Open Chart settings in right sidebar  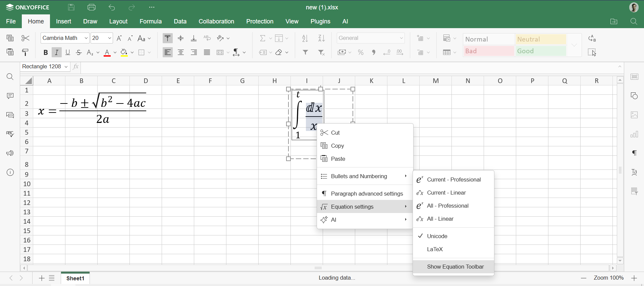pos(634,135)
